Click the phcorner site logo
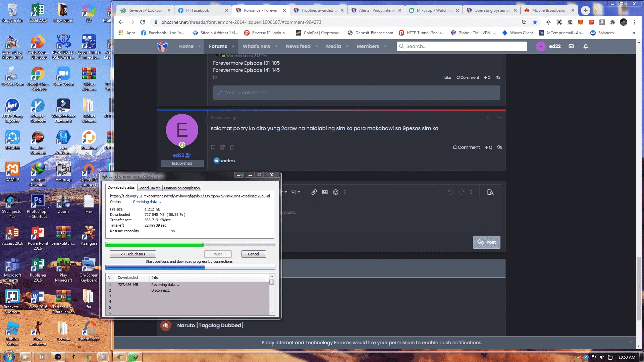This screenshot has width=644, height=362. 162,46
